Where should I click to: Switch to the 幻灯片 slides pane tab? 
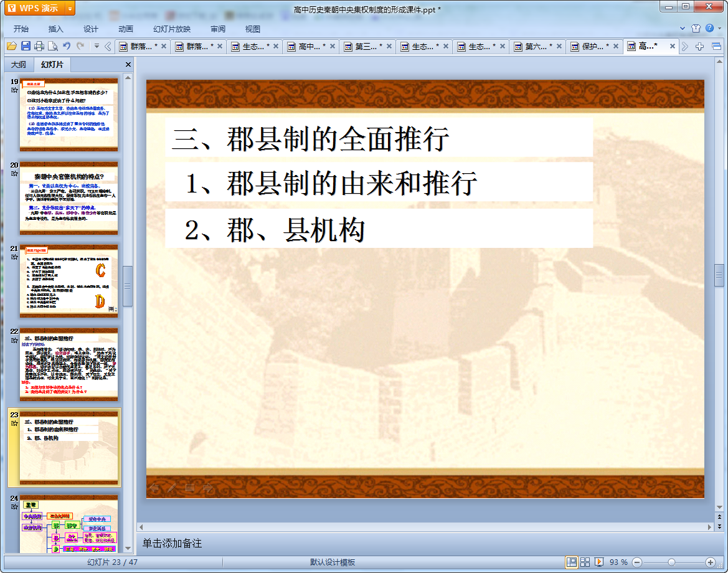(x=52, y=65)
